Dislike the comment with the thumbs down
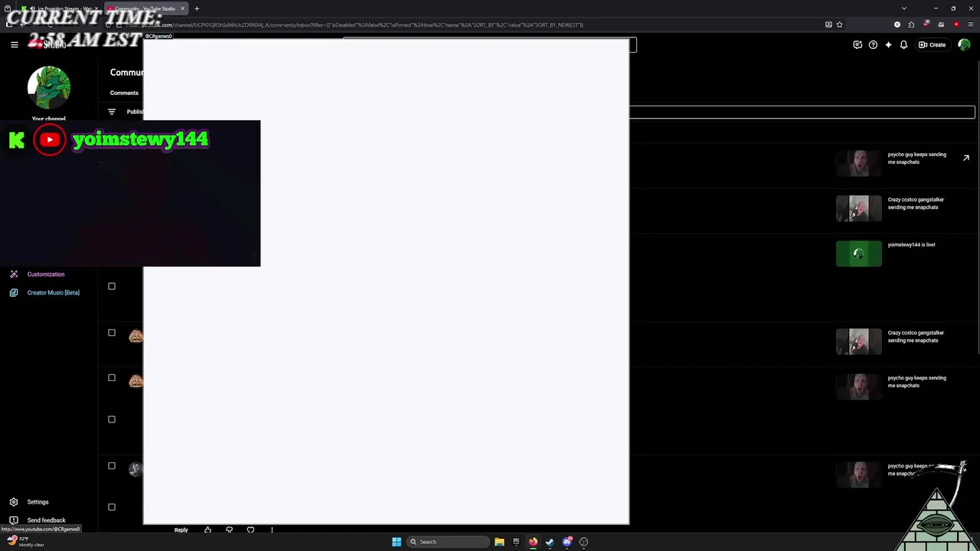The image size is (980, 551). pyautogui.click(x=229, y=530)
